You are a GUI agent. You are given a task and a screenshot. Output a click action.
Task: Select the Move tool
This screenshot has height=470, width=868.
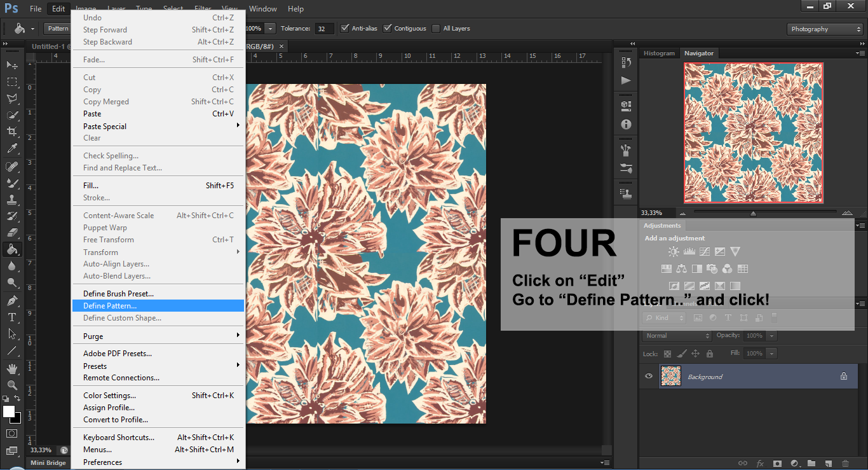(12, 65)
